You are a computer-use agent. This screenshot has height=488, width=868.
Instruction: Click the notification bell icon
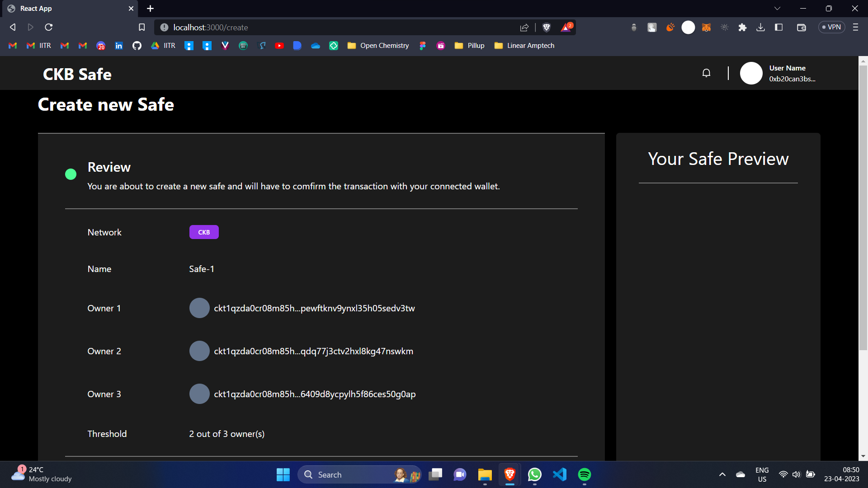coord(706,73)
